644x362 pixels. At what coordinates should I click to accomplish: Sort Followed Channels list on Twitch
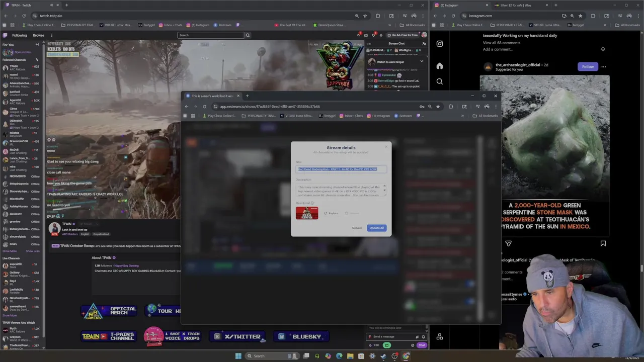[x=37, y=60]
